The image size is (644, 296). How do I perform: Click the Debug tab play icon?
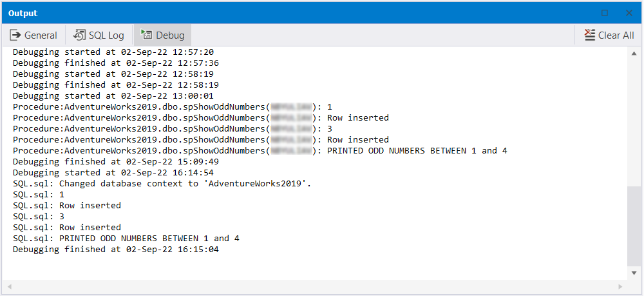tap(146, 35)
